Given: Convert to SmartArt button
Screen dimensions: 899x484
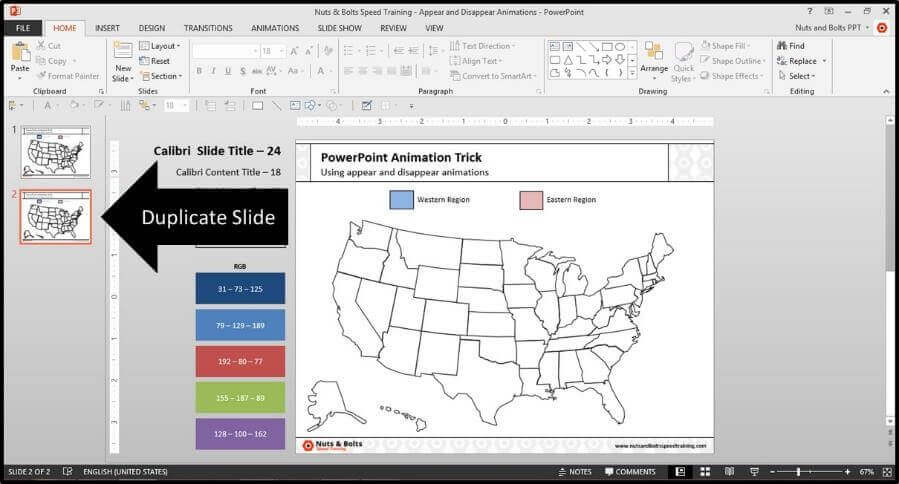Looking at the screenshot, I should [x=493, y=76].
